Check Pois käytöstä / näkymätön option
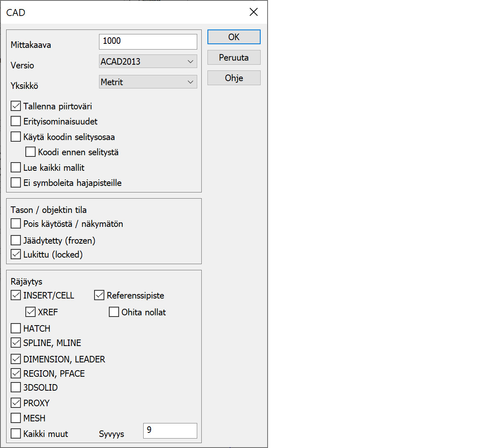491x448 pixels. (x=16, y=224)
